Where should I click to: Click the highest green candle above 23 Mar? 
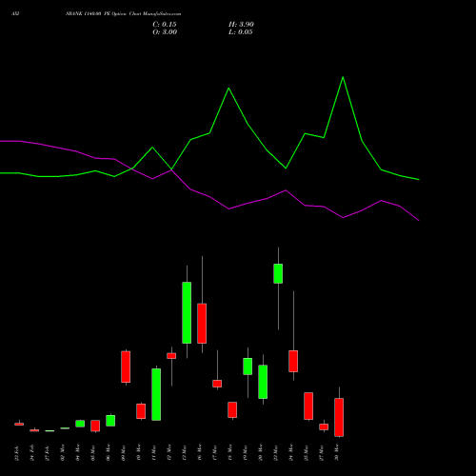(278, 273)
